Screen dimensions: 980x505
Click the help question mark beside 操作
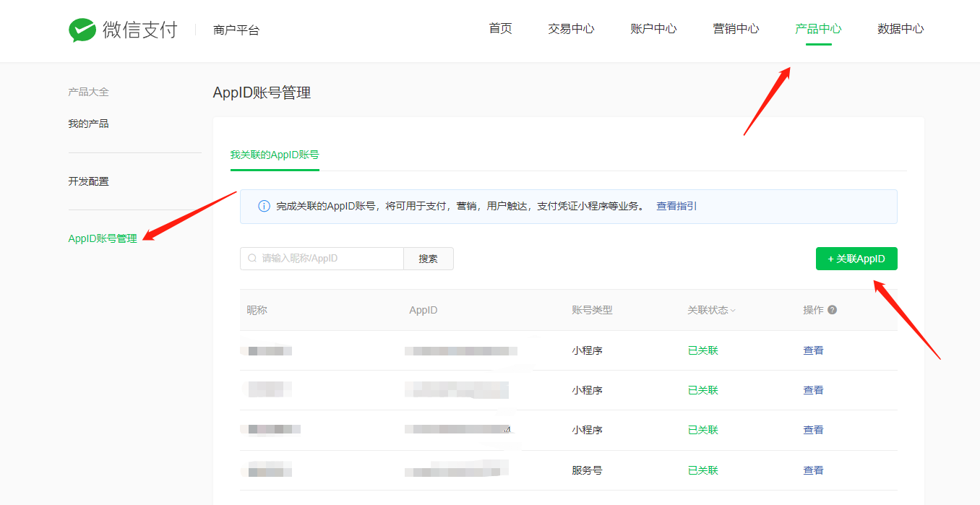[x=833, y=310]
